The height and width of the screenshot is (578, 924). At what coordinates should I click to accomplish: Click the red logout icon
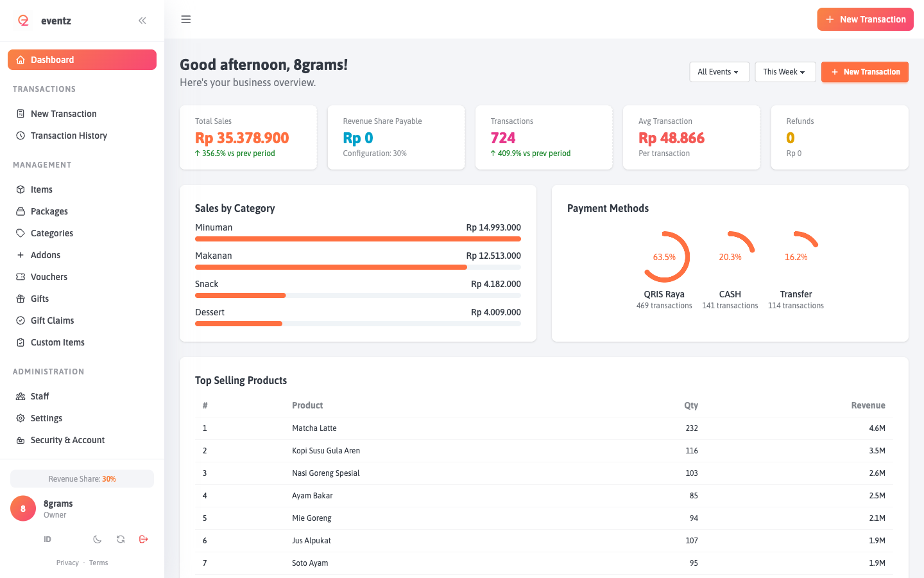point(144,539)
